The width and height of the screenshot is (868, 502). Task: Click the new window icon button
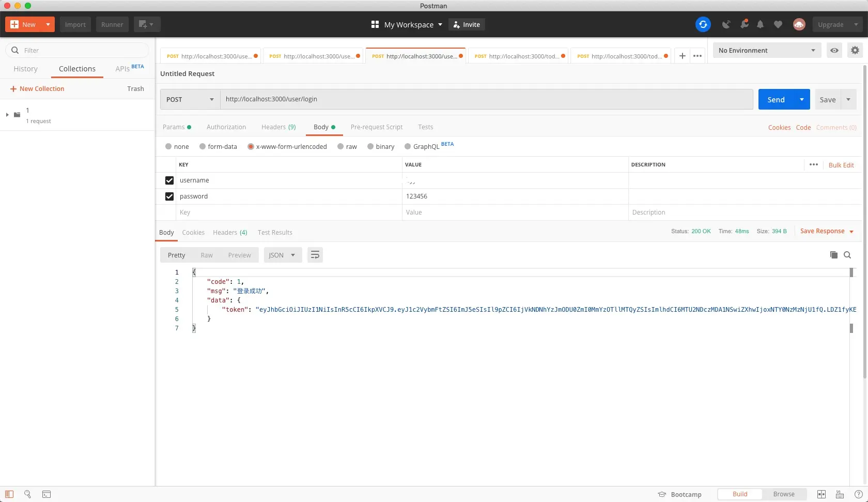(x=147, y=24)
